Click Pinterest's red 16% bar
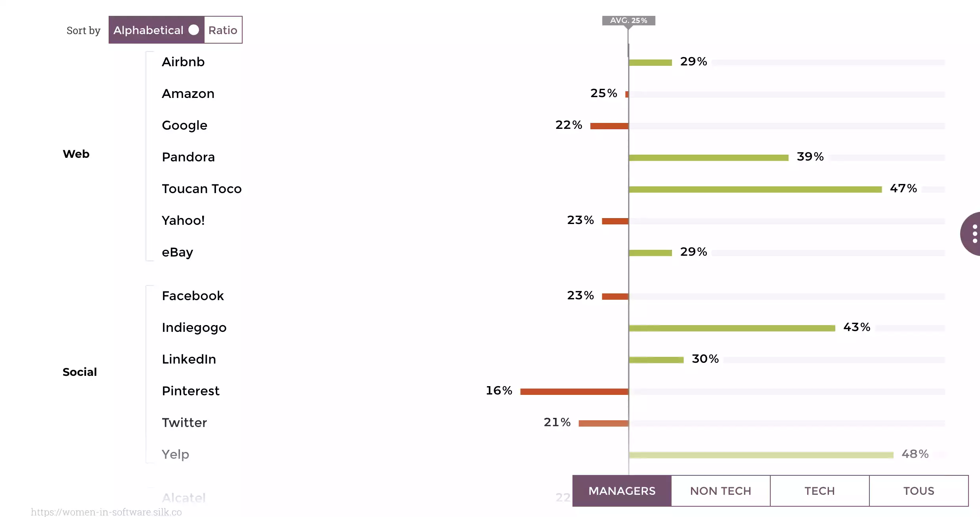This screenshot has height=517, width=980. coord(574,392)
